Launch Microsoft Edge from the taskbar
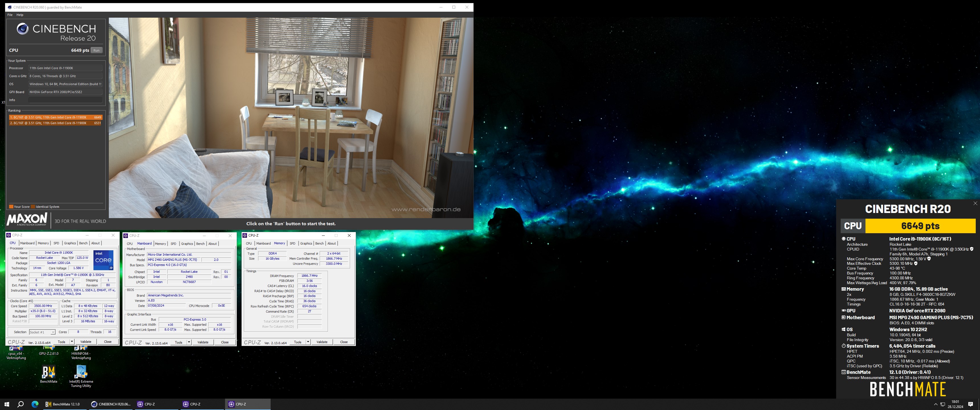 coord(35,404)
